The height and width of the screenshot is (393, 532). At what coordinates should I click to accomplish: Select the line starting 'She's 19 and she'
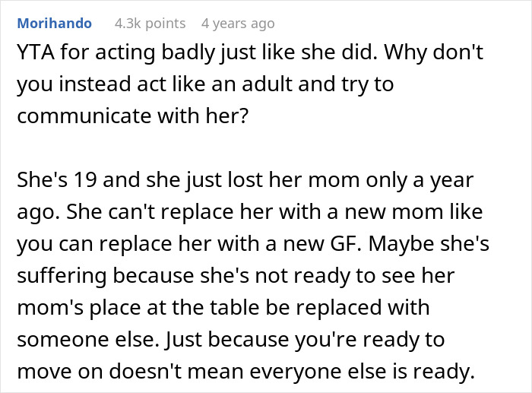(x=245, y=180)
